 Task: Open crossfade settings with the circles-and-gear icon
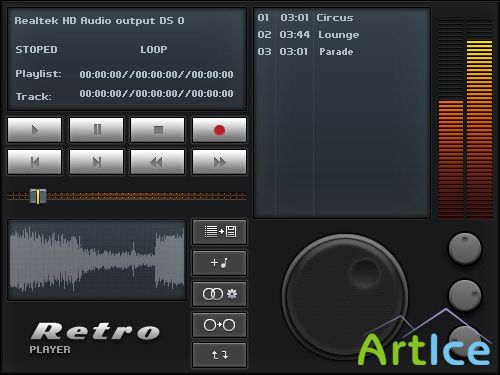[x=220, y=294]
